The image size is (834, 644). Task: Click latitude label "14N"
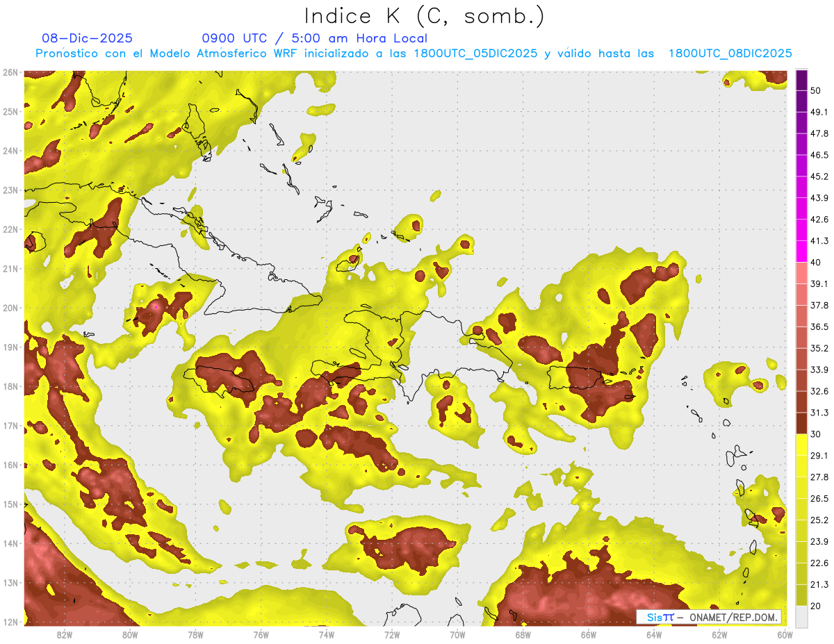10,543
